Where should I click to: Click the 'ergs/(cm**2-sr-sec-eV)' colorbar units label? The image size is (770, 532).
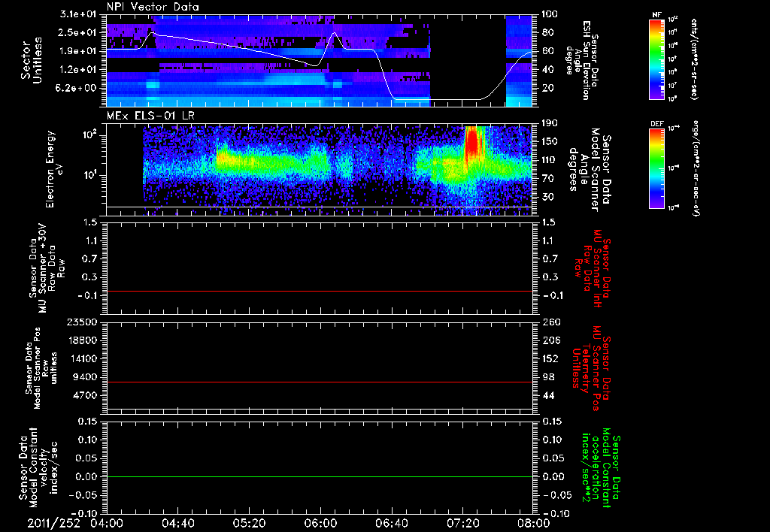tap(696, 168)
